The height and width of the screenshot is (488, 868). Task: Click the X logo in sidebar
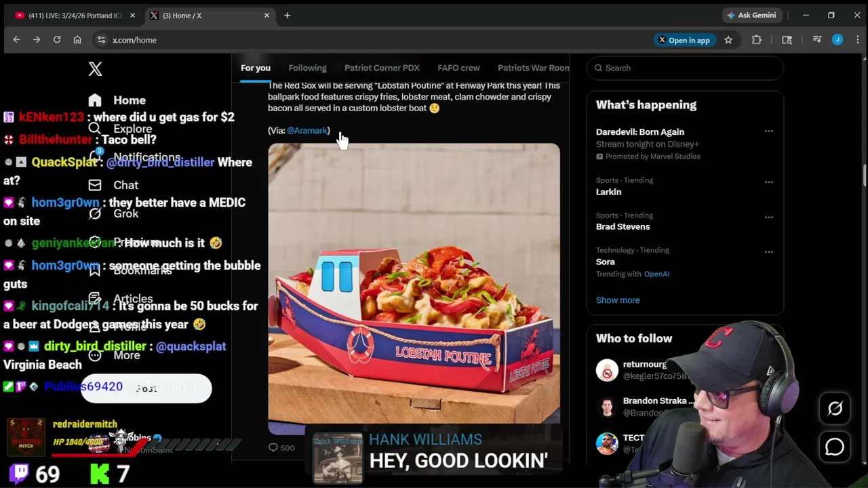pos(95,68)
